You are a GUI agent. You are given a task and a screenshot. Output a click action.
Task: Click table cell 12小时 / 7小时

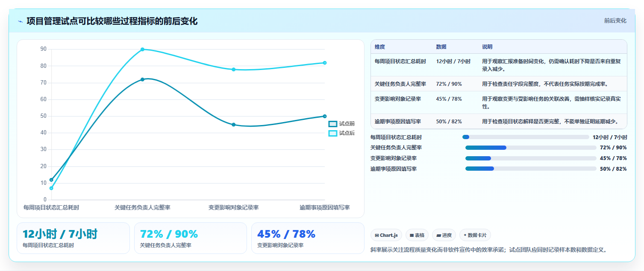coord(453,61)
